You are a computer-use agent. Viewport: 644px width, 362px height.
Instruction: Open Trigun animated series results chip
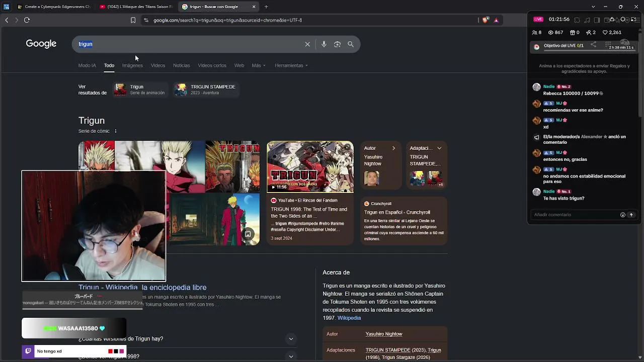tap(140, 89)
